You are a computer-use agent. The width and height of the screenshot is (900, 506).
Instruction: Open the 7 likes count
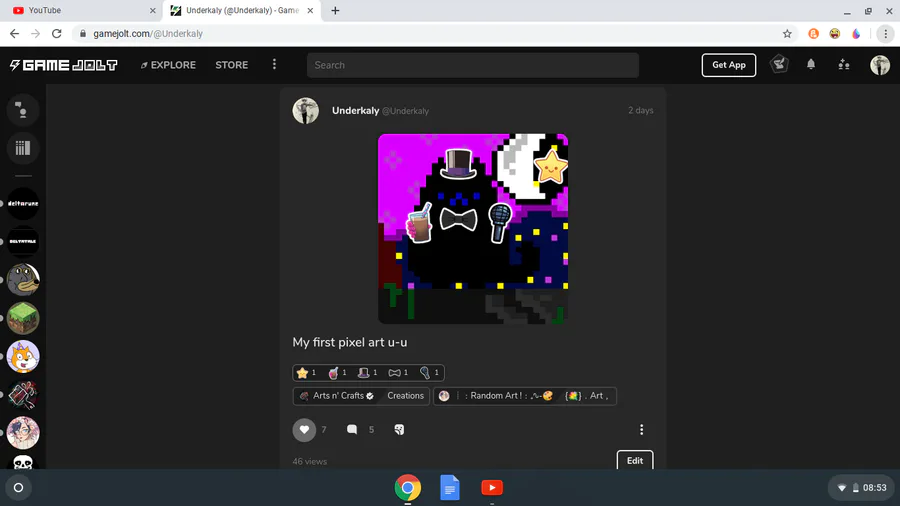[x=324, y=430]
